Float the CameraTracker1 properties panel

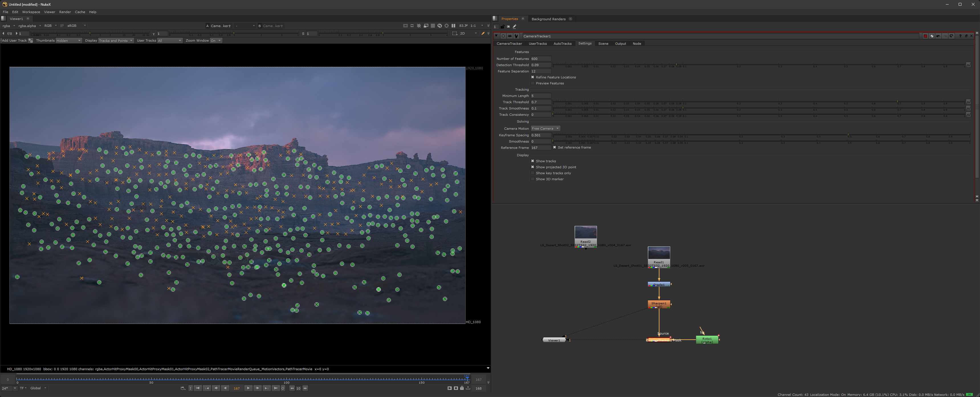966,36
